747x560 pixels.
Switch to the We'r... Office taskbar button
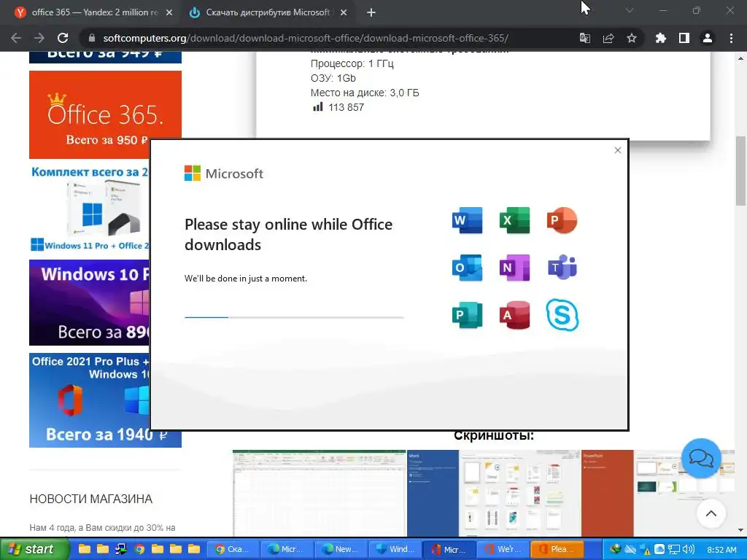click(502, 549)
